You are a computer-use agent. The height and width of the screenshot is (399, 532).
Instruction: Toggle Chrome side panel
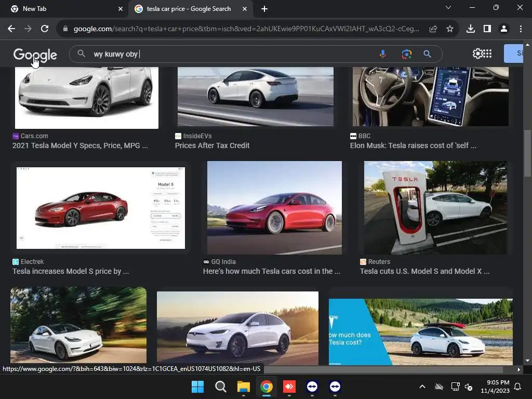click(487, 29)
